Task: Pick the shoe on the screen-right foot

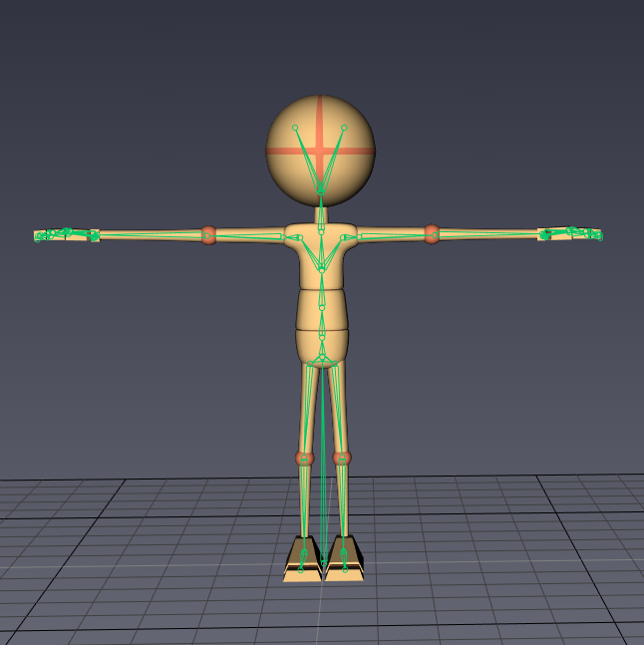Action: [345, 558]
